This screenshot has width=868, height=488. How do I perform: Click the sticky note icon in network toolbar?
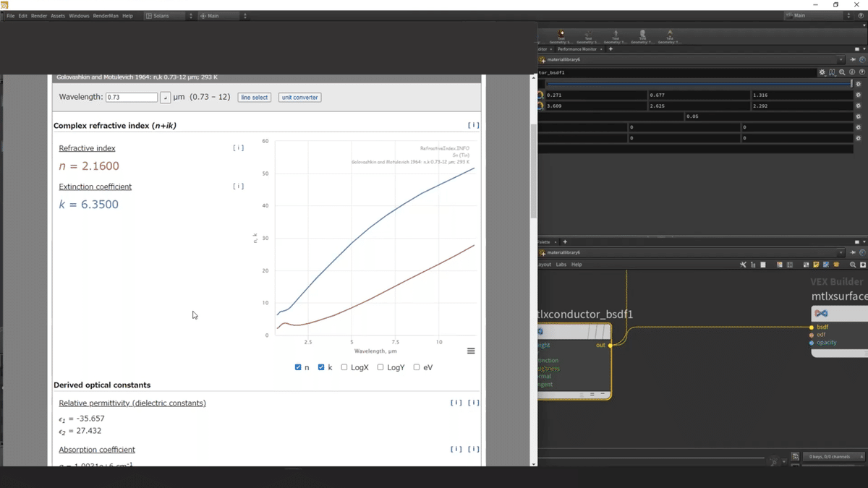coord(816,265)
